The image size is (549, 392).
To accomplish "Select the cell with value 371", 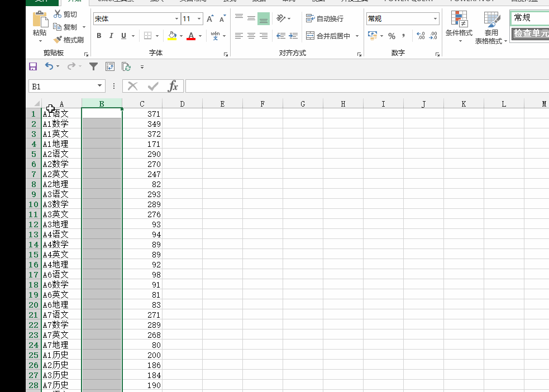I will click(142, 114).
